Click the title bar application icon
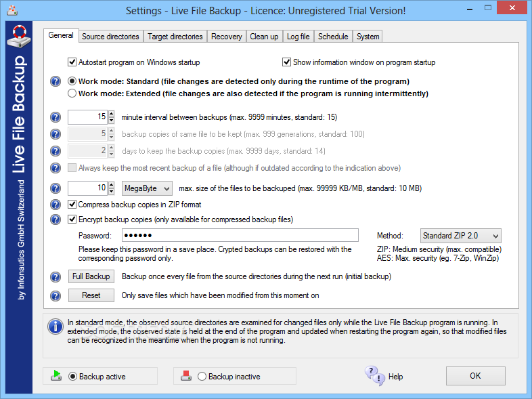Image resolution: width=532 pixels, height=399 pixels. click(12, 11)
